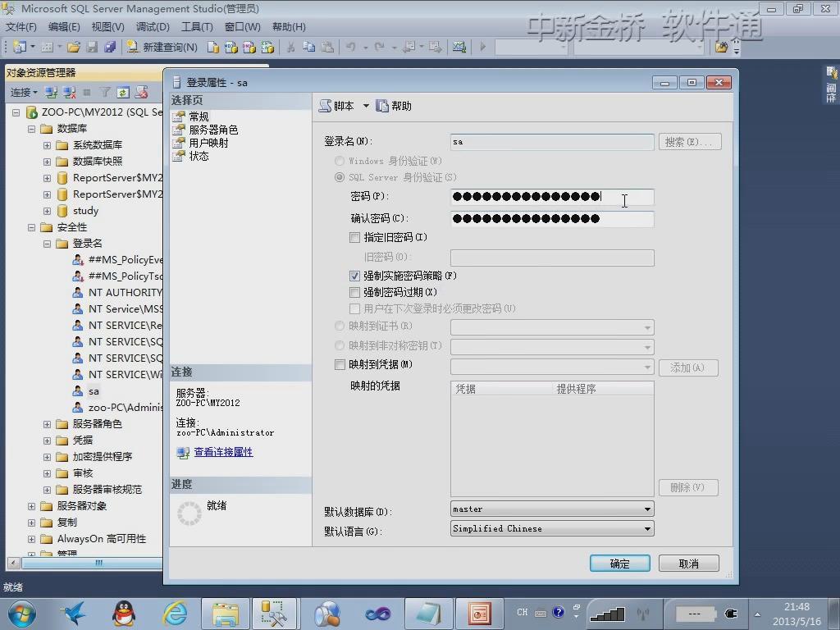The image size is (840, 630).
Task: Click the MDX query toolbar icon
Action: [231, 47]
